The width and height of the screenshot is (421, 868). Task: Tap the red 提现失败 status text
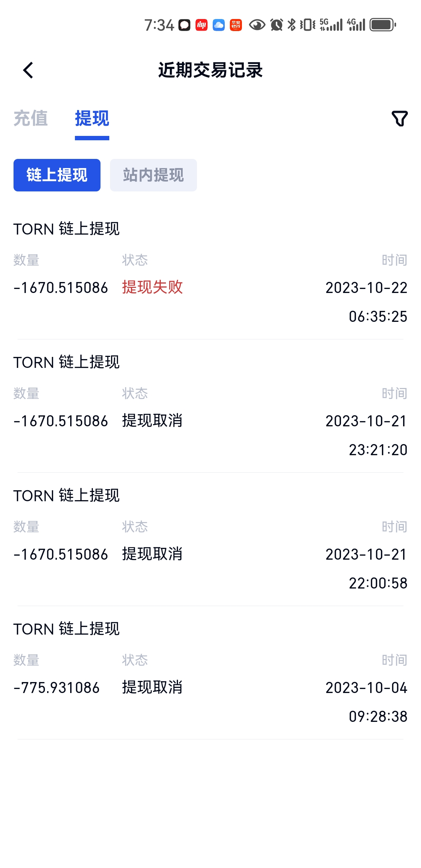[152, 287]
